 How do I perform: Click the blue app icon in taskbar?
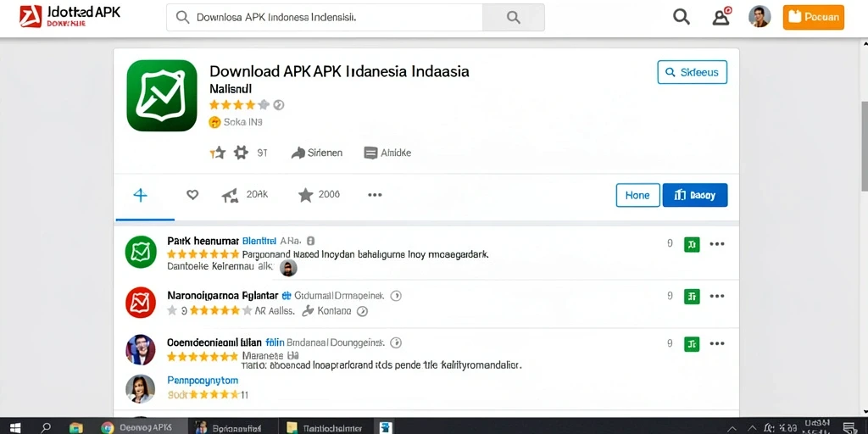[386, 427]
